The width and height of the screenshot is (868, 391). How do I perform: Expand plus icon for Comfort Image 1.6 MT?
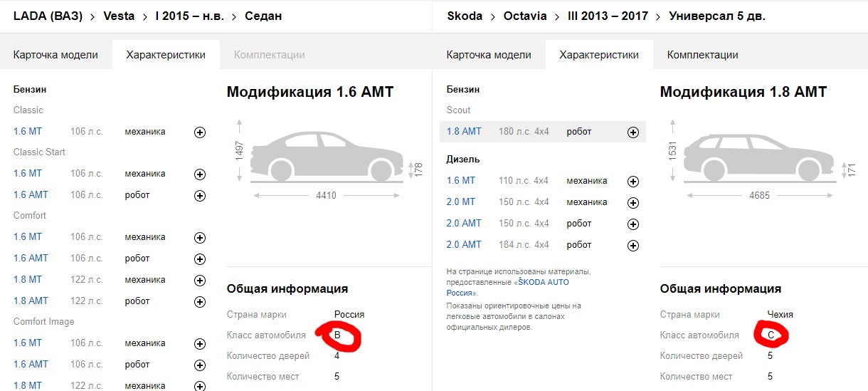click(200, 344)
